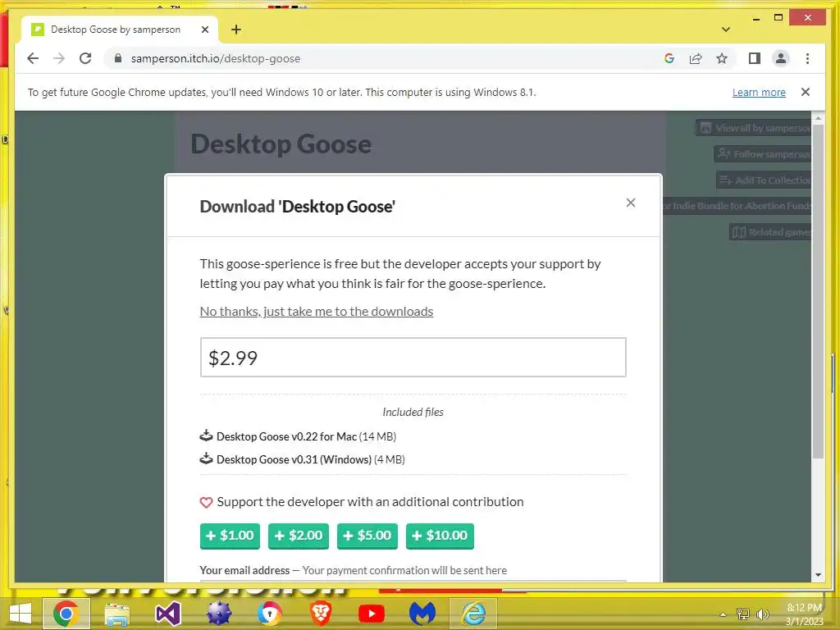
Task: Click the forward navigation arrow
Action: (59, 58)
